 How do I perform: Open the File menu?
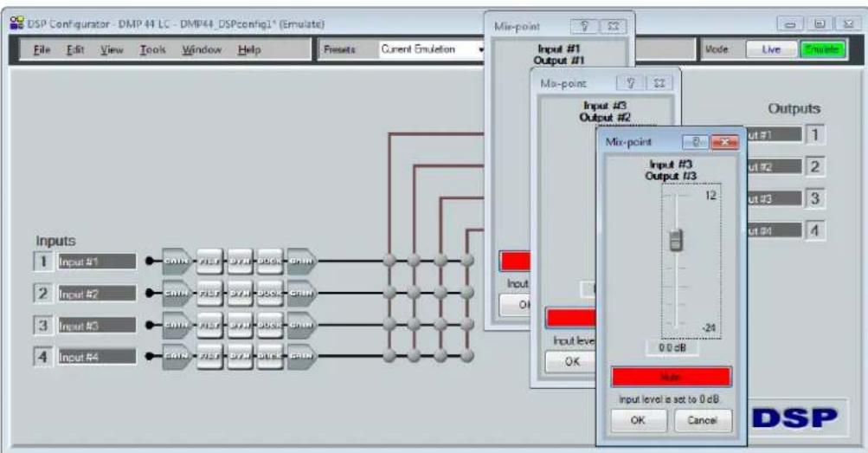(x=42, y=50)
